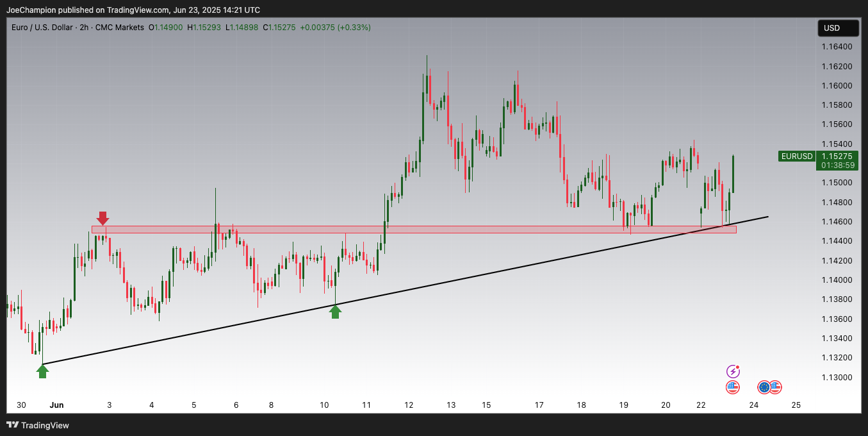Screen dimensions: 868x436
Task: Select the green up arrow at the trendline start
Action: tap(42, 371)
